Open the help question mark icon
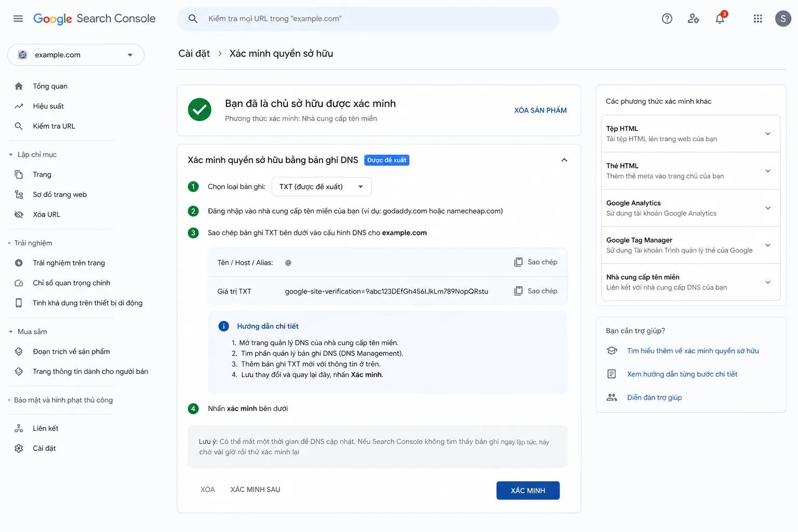Viewport: 798px width, 532px height. [667, 19]
